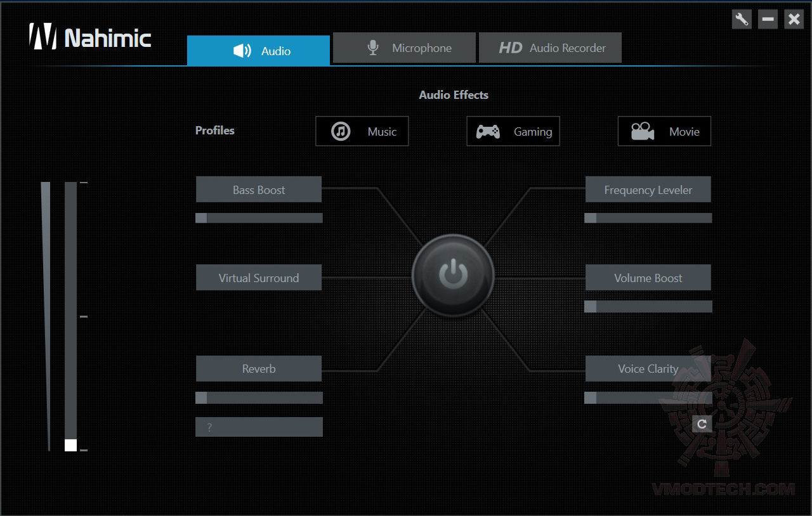Open the HD Audio Recorder tab

pyautogui.click(x=550, y=48)
